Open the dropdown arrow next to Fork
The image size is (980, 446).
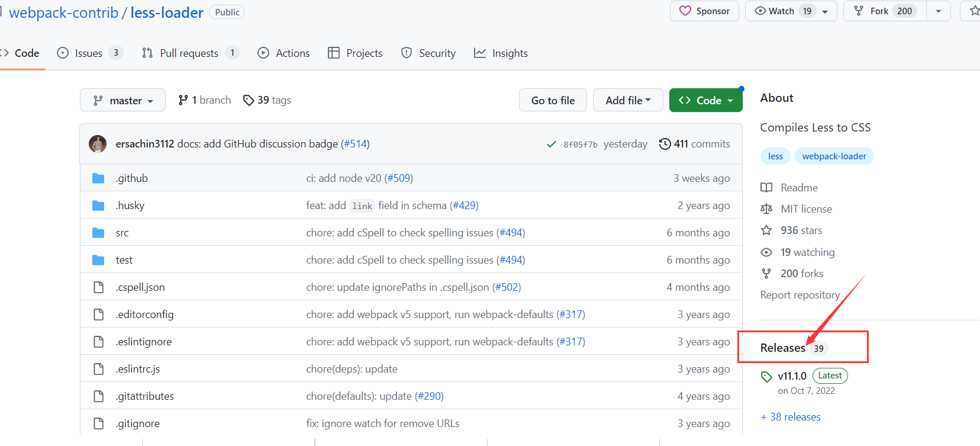[939, 11]
